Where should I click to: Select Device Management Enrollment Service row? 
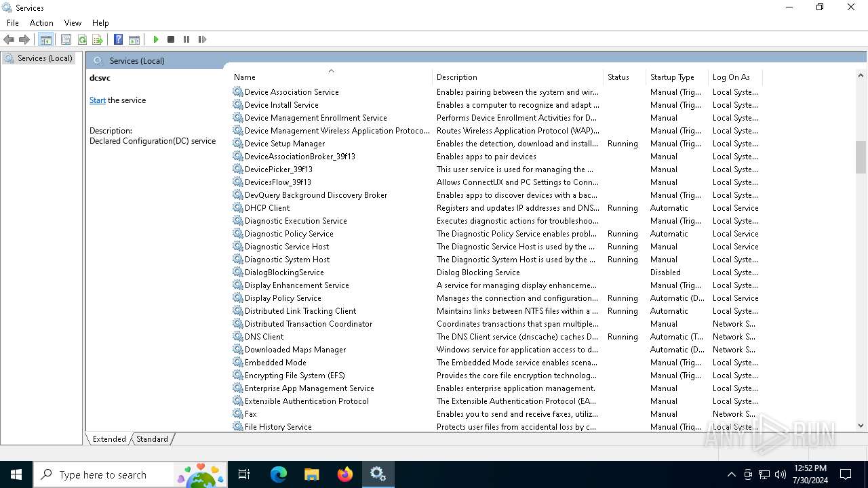(x=496, y=118)
